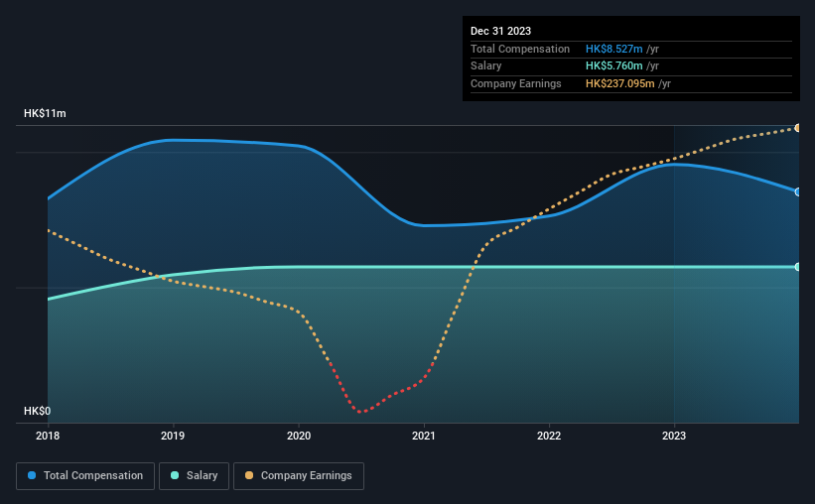Click the 2023 x-axis label

click(x=674, y=436)
